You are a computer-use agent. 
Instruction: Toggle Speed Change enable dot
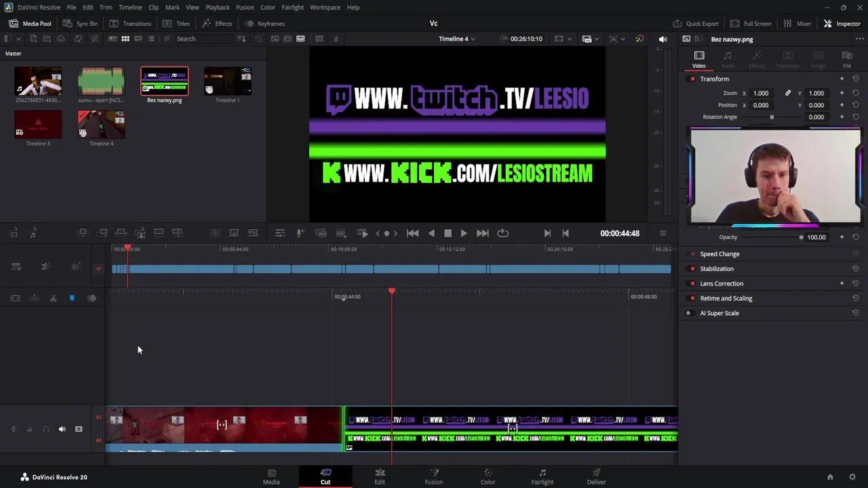pos(692,254)
